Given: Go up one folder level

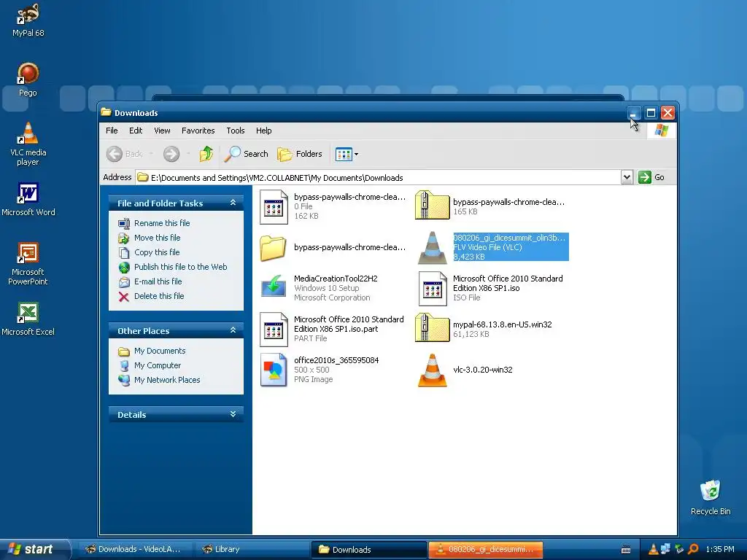Looking at the screenshot, I should [x=206, y=154].
